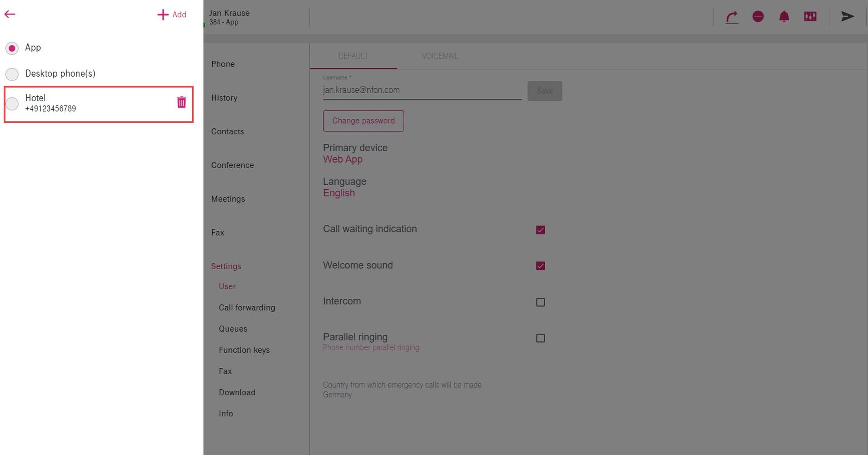
Task: Choose the Hotel device radio button
Action: coord(12,104)
